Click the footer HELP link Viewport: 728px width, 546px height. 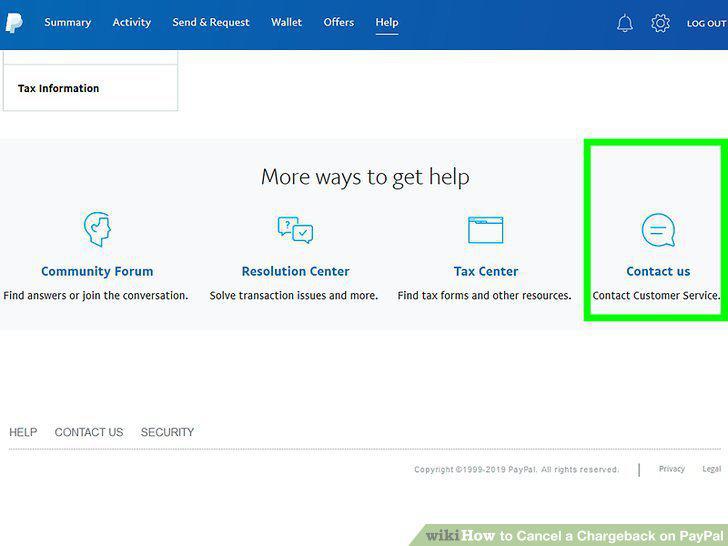tap(23, 432)
